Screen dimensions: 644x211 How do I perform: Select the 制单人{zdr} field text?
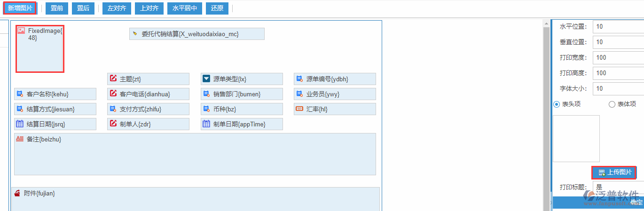[x=135, y=124]
